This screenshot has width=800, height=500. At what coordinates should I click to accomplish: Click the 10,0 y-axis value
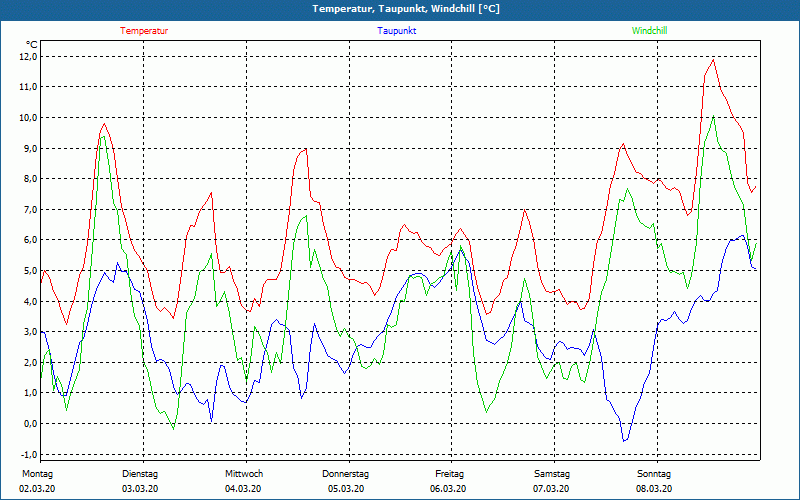pyautogui.click(x=29, y=118)
